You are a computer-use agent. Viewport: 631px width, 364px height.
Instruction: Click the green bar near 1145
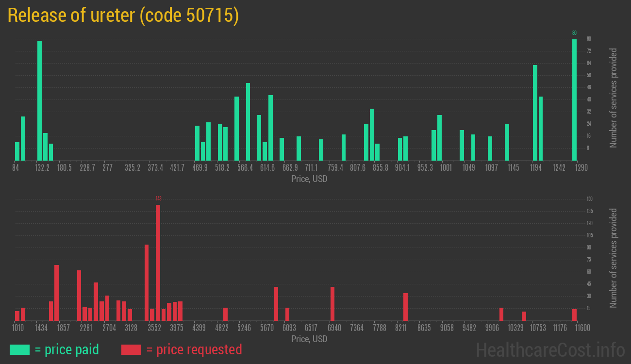click(x=507, y=142)
